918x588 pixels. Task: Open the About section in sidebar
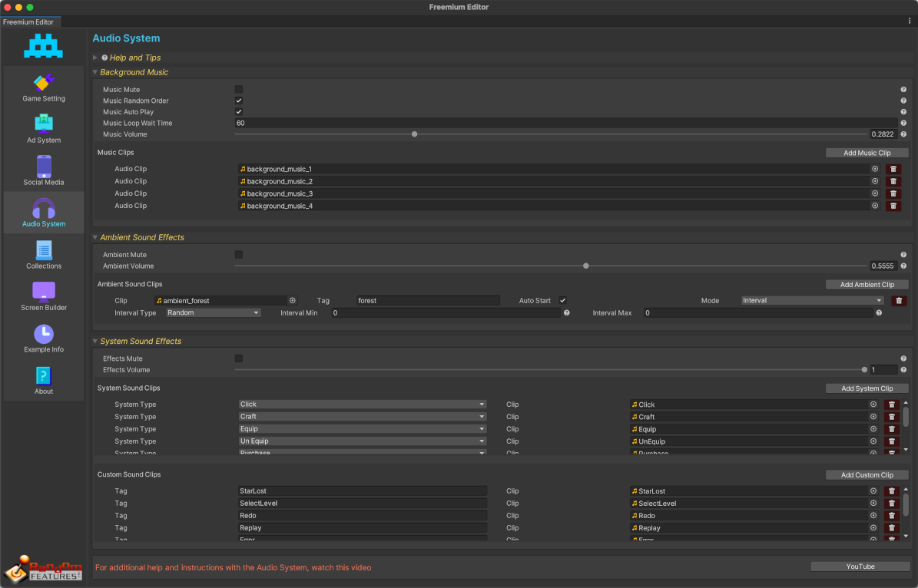44,376
